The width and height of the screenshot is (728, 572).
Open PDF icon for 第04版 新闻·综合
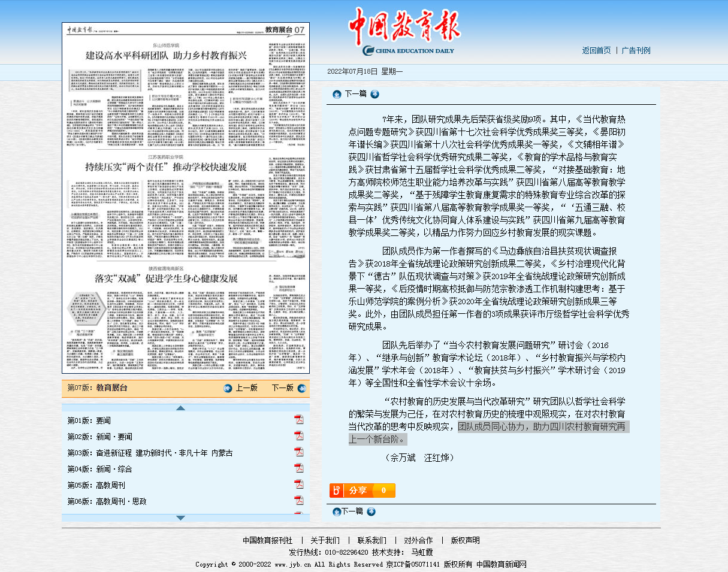point(298,468)
